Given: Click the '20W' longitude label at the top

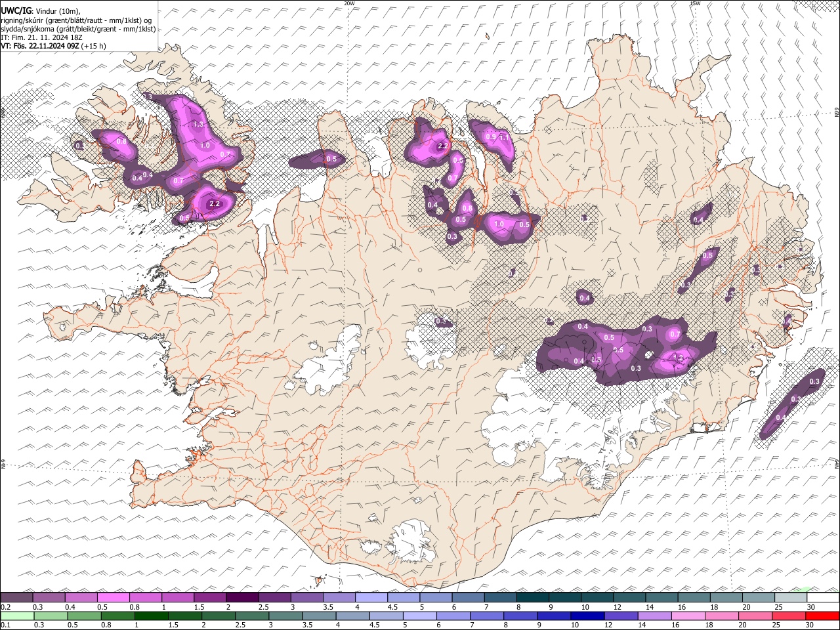Looking at the screenshot, I should tap(349, 3).
